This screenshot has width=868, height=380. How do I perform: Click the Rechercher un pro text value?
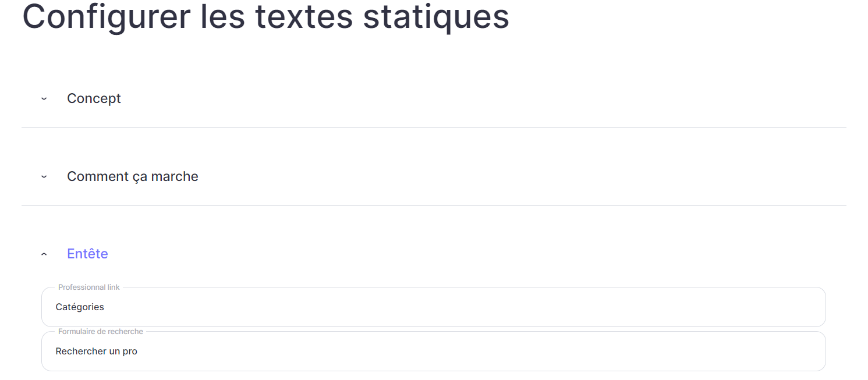click(97, 351)
